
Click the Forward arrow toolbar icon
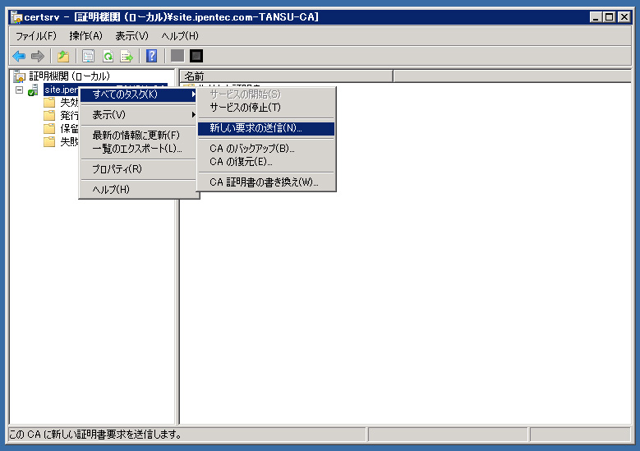tap(38, 56)
